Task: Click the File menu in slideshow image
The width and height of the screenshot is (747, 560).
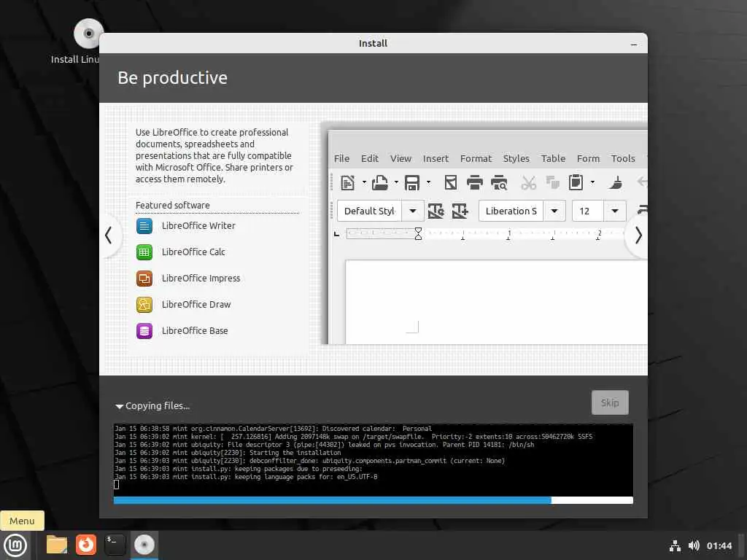Action: 341,158
